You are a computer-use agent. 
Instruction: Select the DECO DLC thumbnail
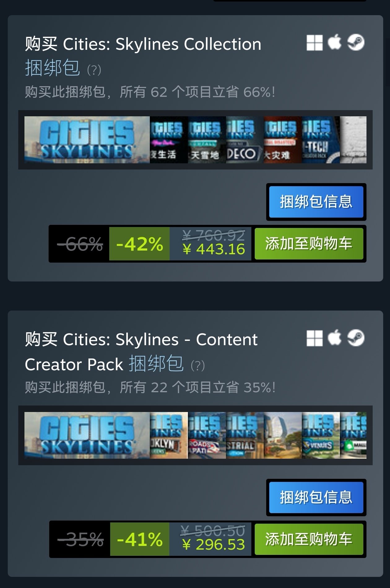245,140
